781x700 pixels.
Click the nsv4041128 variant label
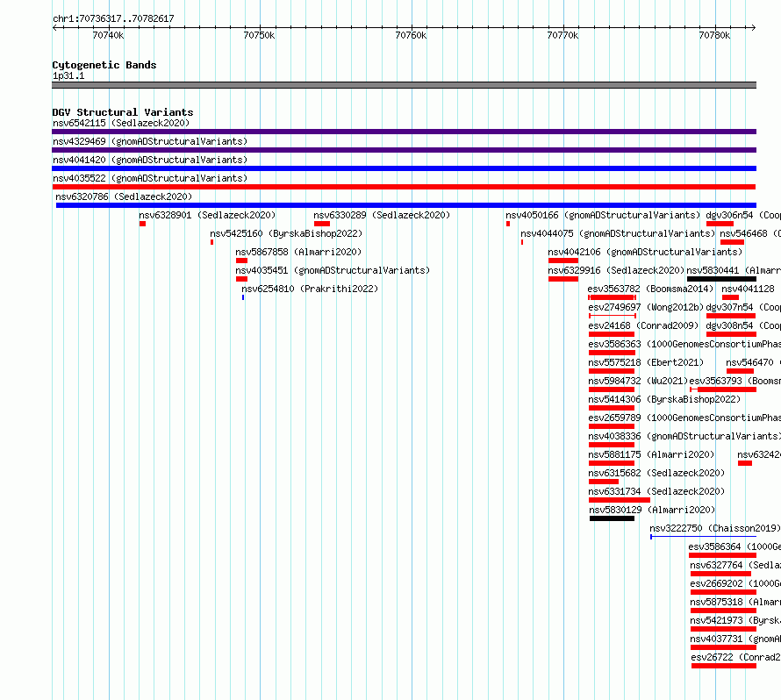click(749, 289)
